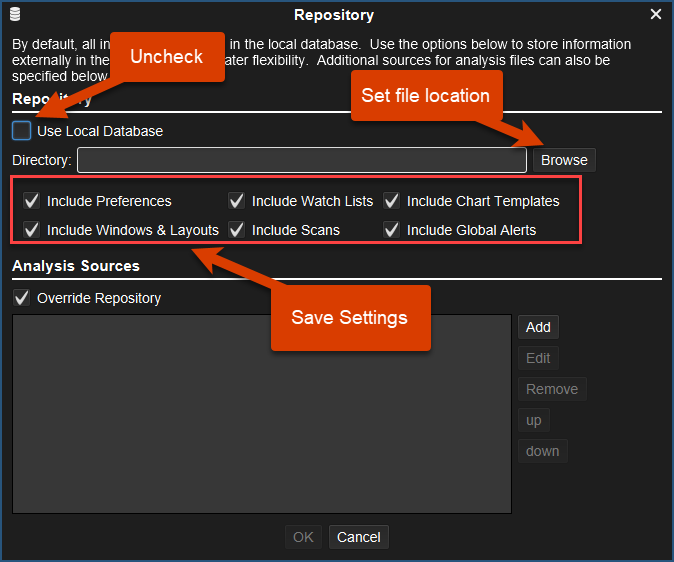Enable the Use Local Database checkbox

(x=22, y=131)
